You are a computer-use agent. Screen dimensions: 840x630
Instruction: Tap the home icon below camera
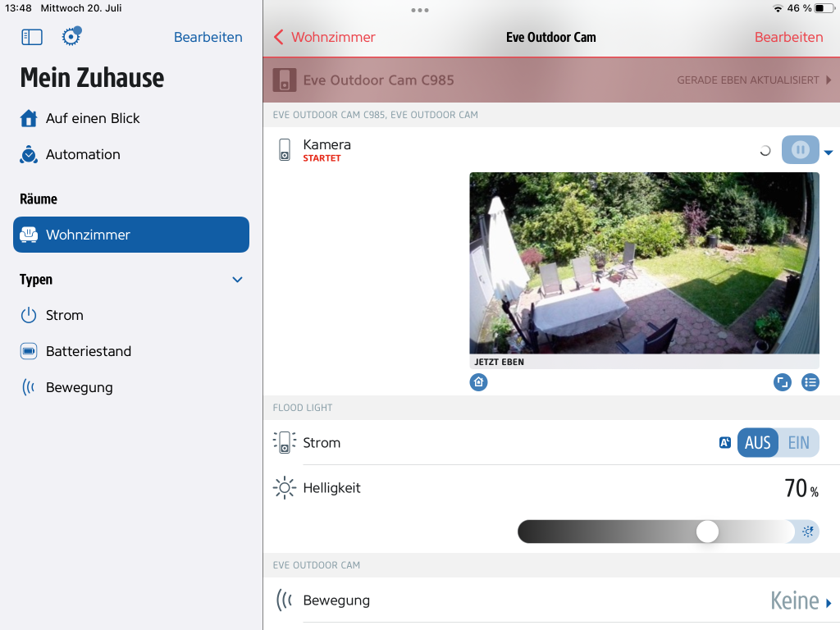click(x=478, y=382)
